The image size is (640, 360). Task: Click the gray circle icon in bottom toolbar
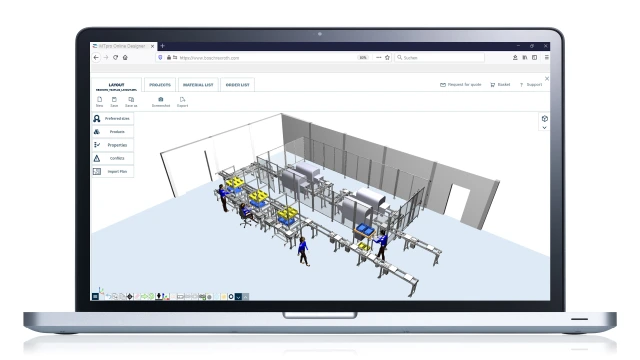click(x=209, y=297)
